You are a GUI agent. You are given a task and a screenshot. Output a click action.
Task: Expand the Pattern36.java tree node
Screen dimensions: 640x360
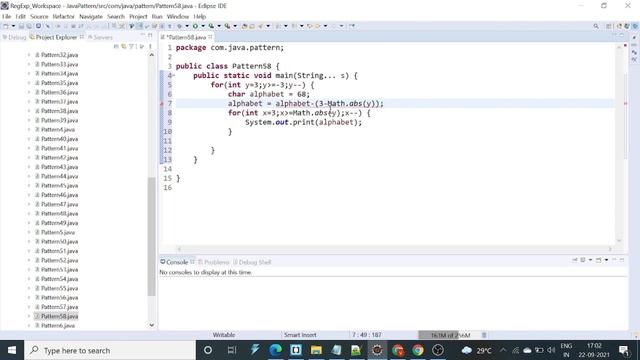[x=29, y=92]
